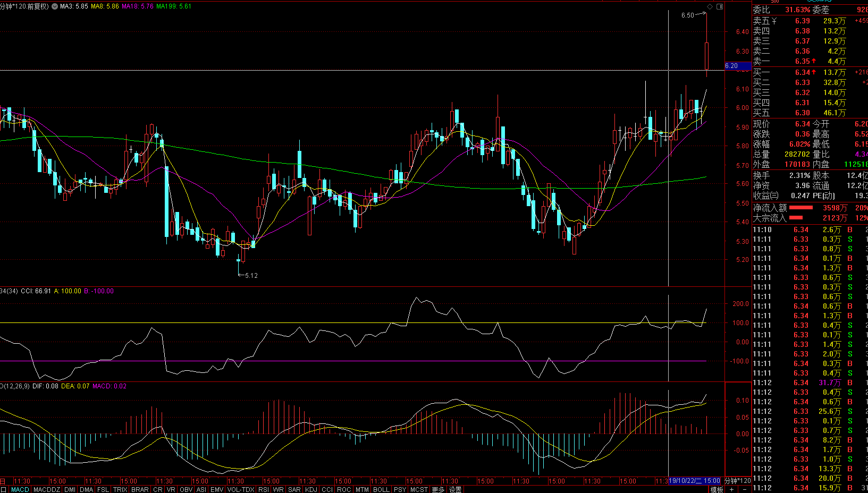Click the square icon left of MACD tab
Screen dimensions: 868x493
3,489
